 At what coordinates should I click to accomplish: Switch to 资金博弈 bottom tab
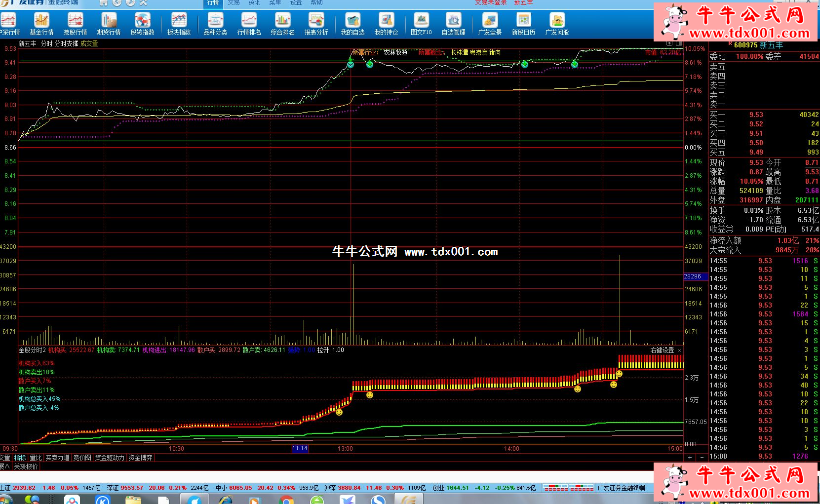pyautogui.click(x=140, y=458)
